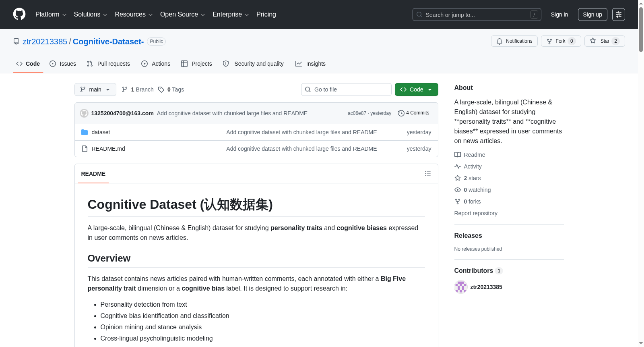The height and width of the screenshot is (347, 644).
Task: Fork this repository
Action: tap(561, 41)
